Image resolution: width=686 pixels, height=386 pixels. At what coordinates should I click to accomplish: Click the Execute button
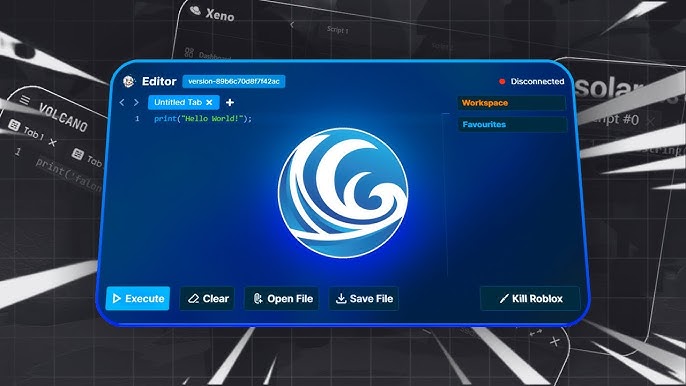coord(138,298)
